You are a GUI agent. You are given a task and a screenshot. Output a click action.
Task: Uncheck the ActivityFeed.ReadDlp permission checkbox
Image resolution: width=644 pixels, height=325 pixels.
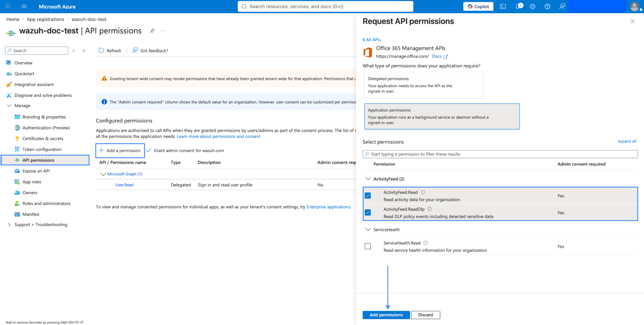[x=368, y=212]
